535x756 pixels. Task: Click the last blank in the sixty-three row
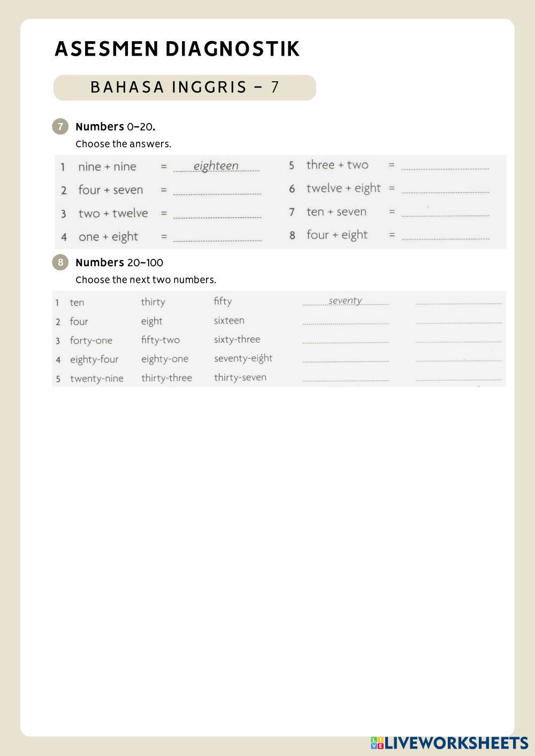click(458, 338)
